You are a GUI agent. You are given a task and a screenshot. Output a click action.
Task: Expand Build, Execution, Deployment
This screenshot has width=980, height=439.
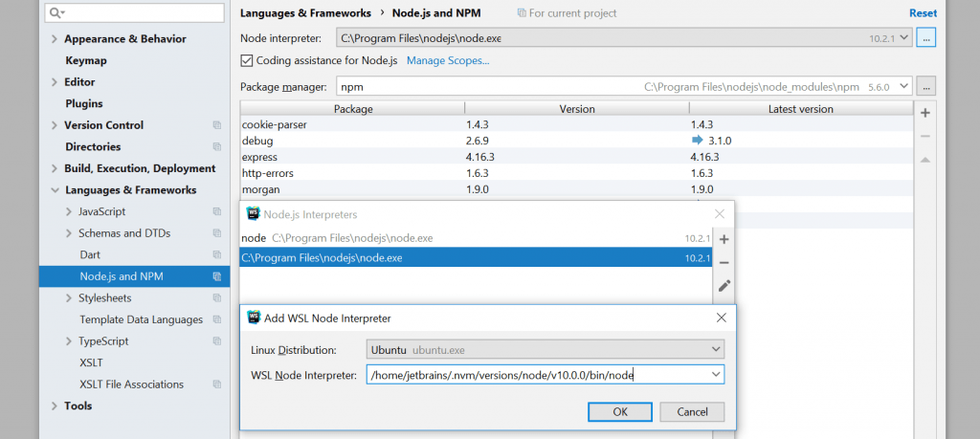click(x=55, y=168)
